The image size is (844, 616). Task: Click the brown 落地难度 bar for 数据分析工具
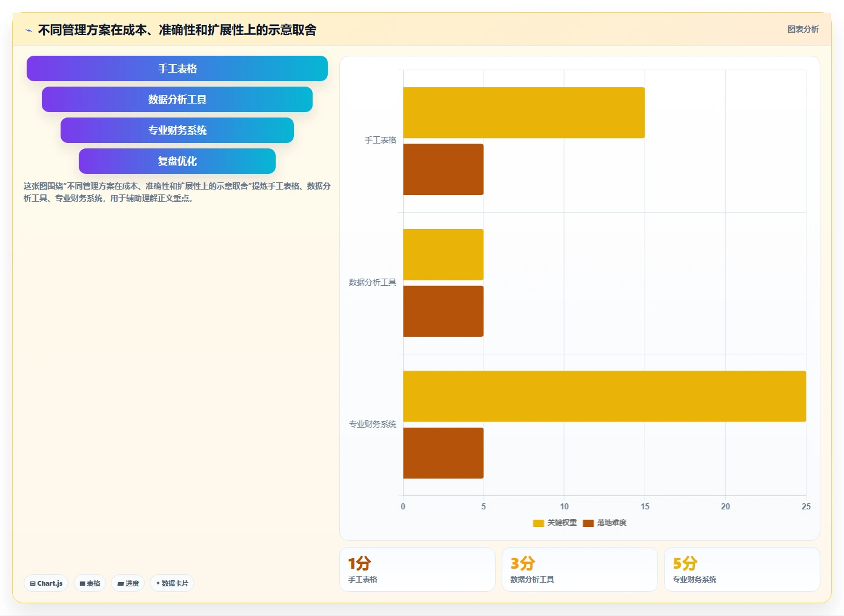pyautogui.click(x=444, y=311)
